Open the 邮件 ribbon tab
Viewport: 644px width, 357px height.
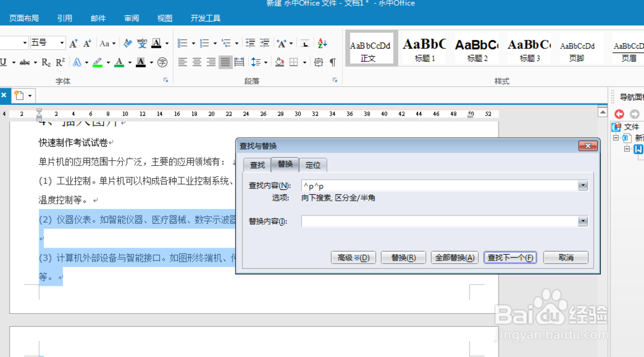tap(98, 18)
